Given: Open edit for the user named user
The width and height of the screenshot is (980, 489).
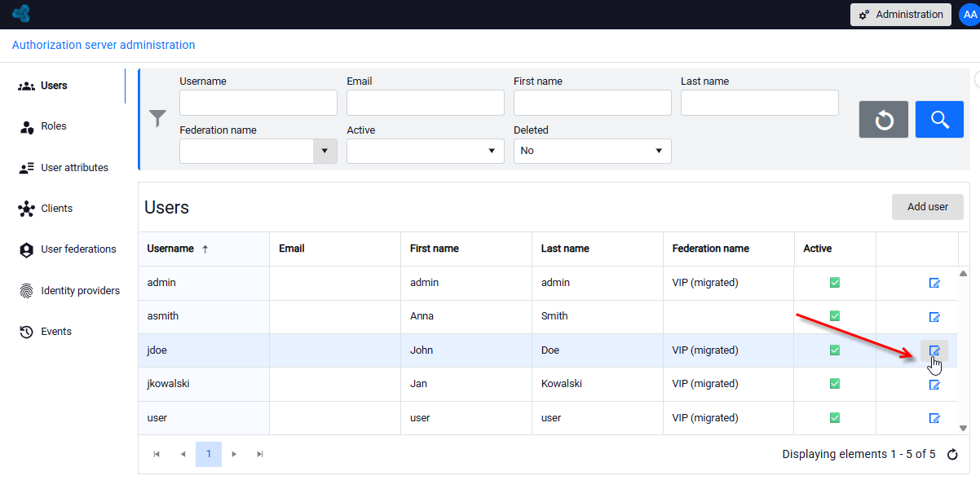Looking at the screenshot, I should tap(934, 418).
